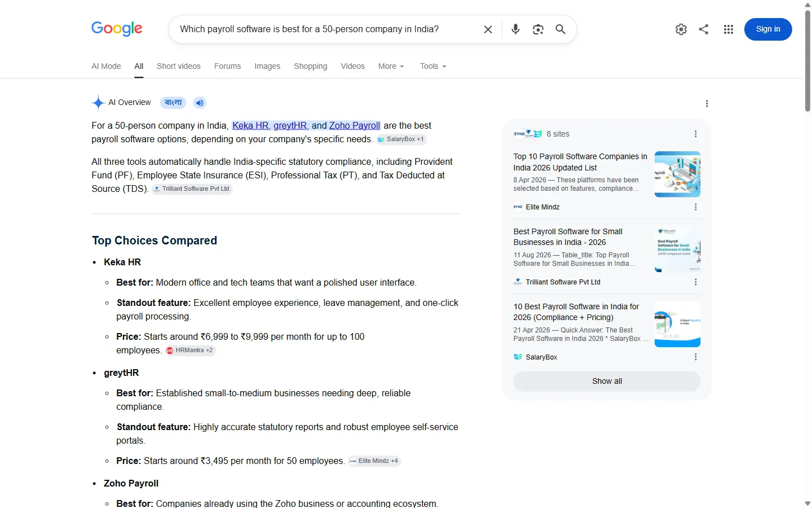
Task: Click the Top Choices Compared heading
Action: click(x=155, y=240)
